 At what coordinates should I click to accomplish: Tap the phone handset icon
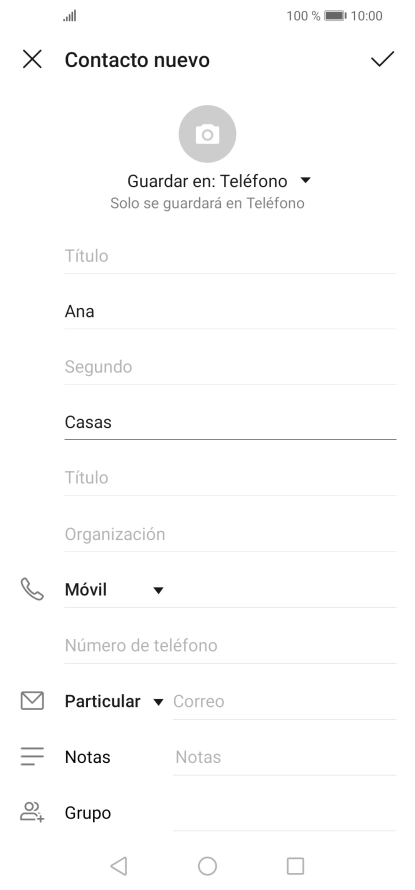pos(32,589)
